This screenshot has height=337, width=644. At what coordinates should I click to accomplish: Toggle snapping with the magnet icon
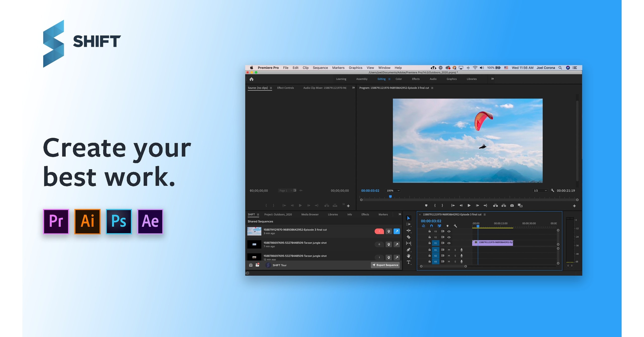[432, 226]
